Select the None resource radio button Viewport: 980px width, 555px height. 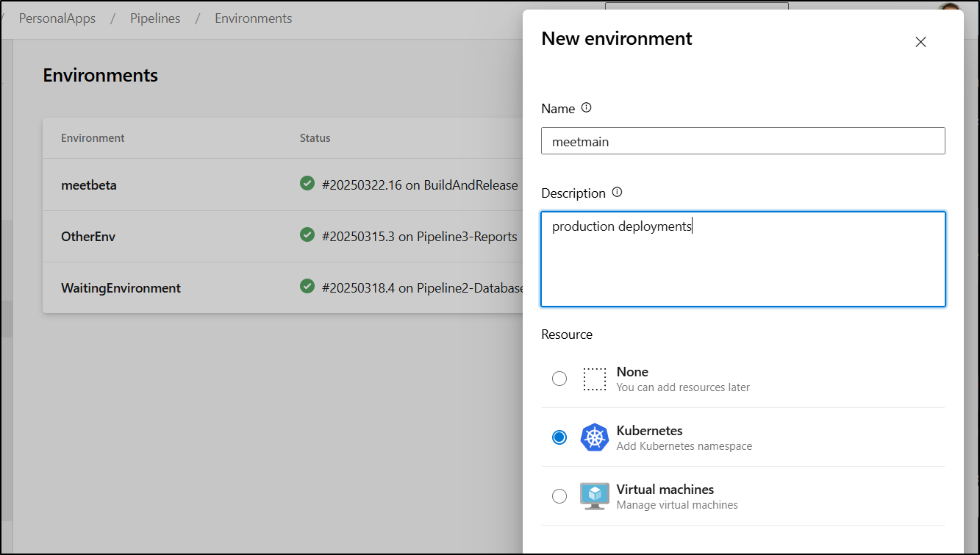(559, 379)
